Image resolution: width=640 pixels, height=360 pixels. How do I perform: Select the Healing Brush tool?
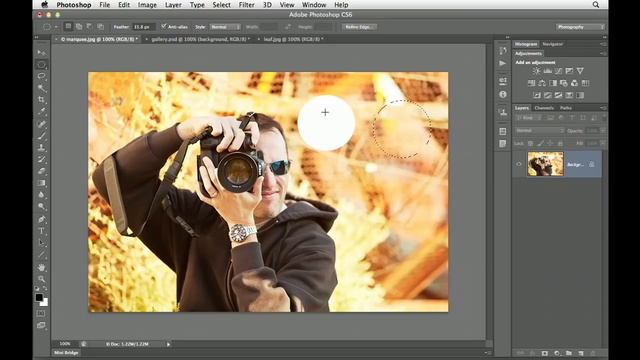pos(41,124)
